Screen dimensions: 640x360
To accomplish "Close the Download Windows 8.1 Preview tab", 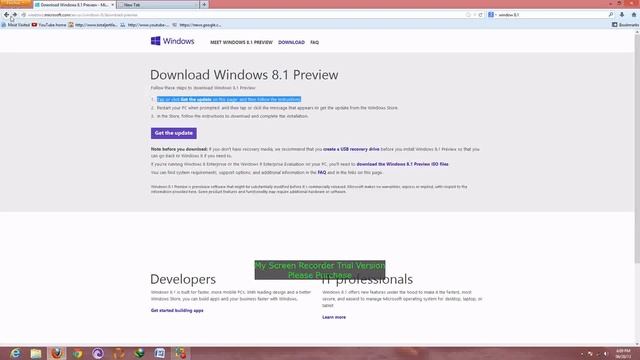I will tap(113, 4).
